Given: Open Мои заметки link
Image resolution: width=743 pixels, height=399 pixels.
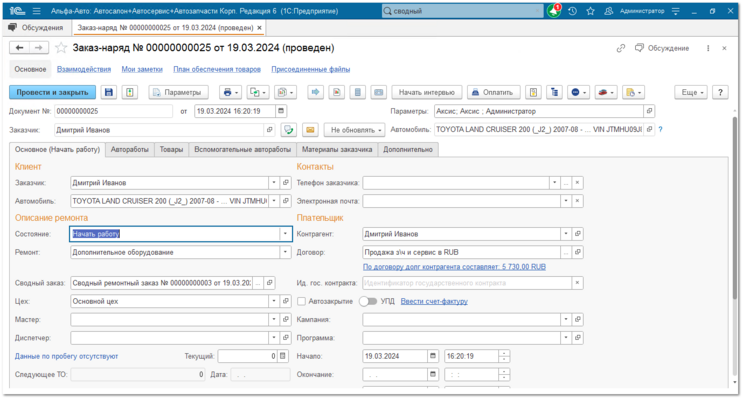Looking at the screenshot, I should [x=142, y=69].
